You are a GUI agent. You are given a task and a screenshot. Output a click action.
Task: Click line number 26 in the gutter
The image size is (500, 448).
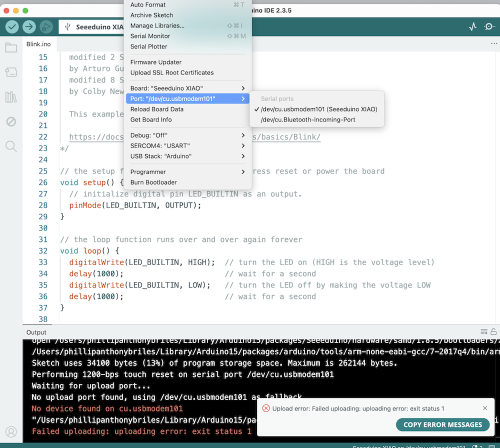click(43, 182)
